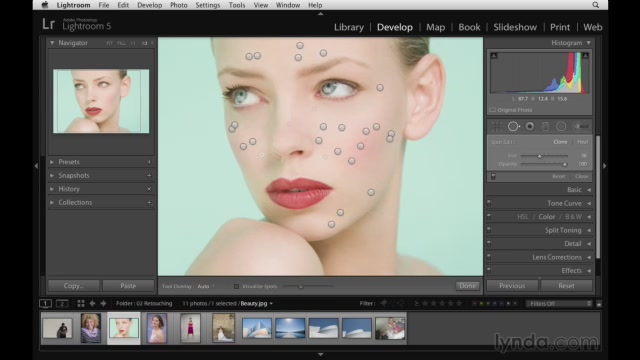Adjust the spot Opacity slider handle

pos(564,164)
